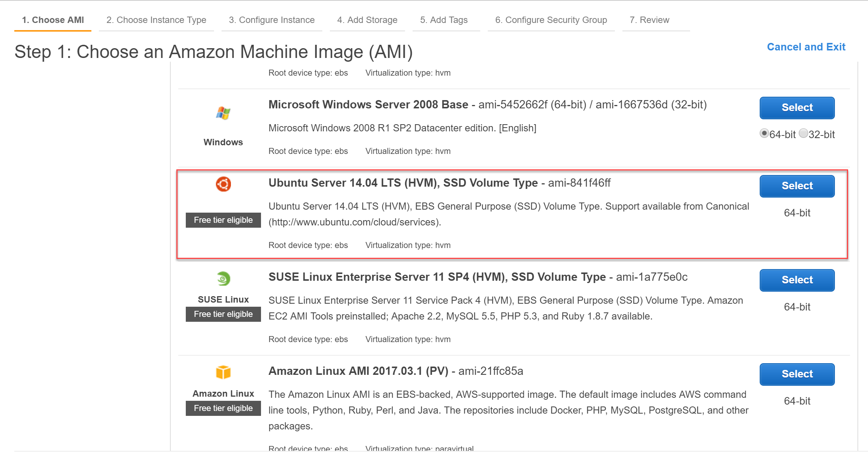Viewport: 868px width, 455px height.
Task: Click the Amazon Linux package icon
Action: point(223,372)
